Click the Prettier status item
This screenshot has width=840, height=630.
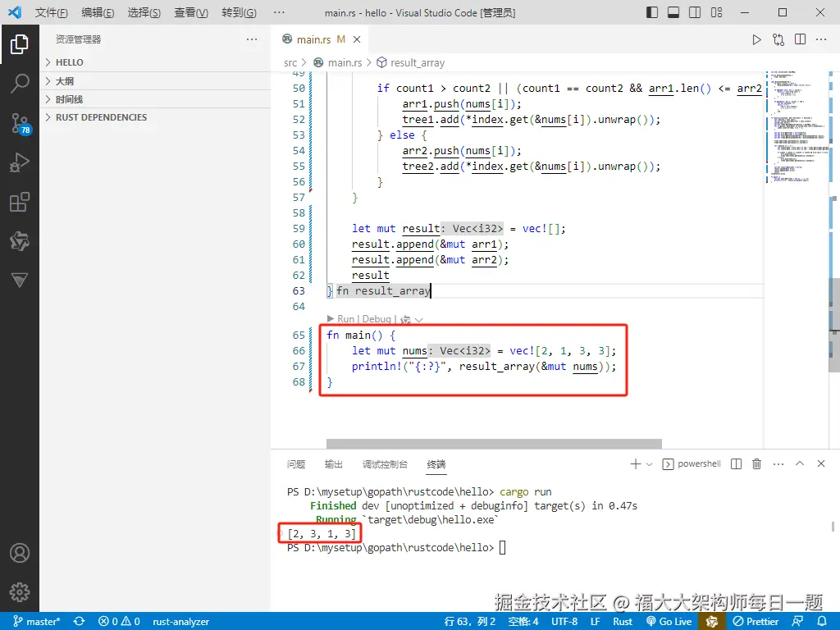coord(756,622)
